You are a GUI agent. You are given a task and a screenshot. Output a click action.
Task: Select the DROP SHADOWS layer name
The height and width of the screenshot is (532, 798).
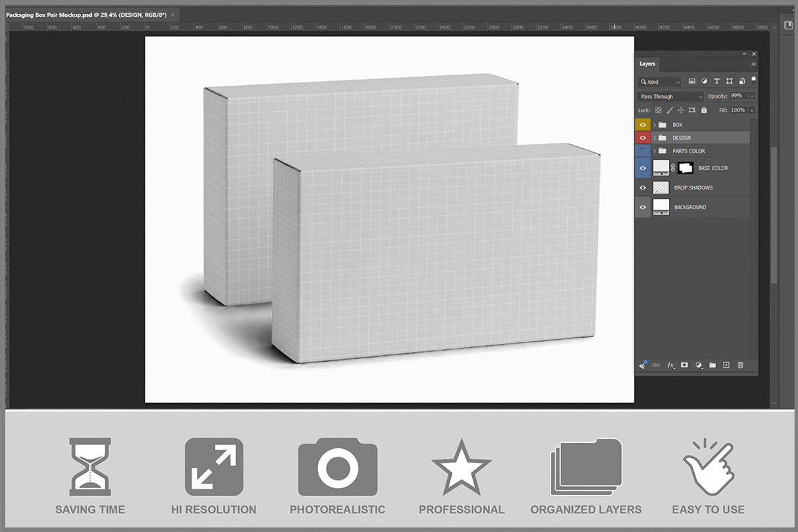pyautogui.click(x=694, y=188)
